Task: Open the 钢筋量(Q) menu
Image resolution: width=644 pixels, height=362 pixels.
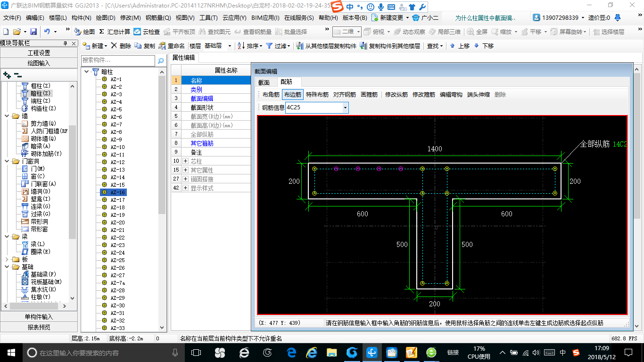Action: coord(158,18)
